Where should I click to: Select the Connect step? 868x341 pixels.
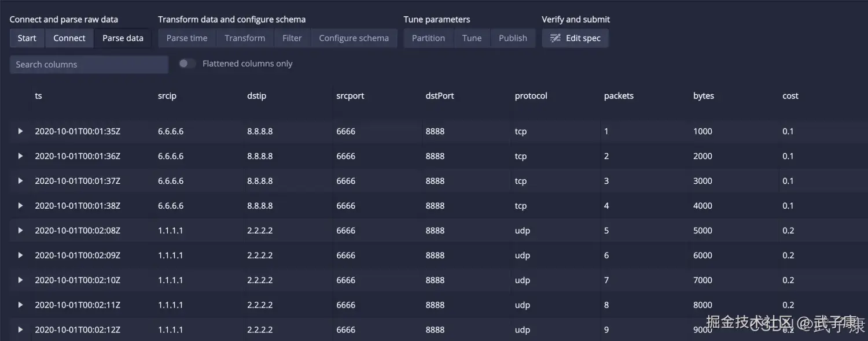69,38
